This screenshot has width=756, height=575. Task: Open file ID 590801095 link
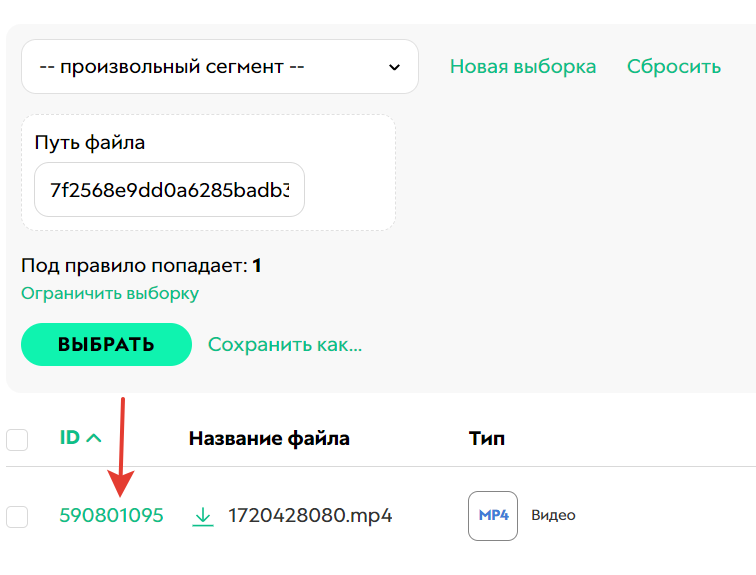tap(111, 516)
